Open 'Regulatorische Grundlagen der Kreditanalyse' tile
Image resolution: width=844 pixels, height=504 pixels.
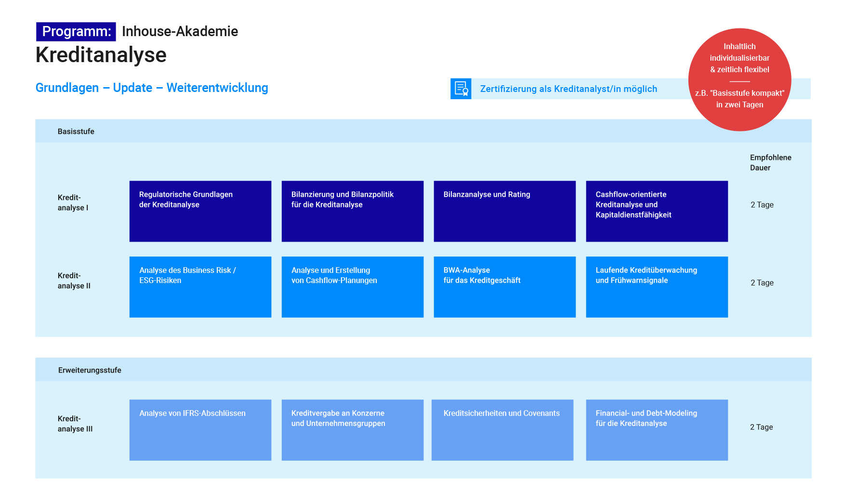click(200, 211)
